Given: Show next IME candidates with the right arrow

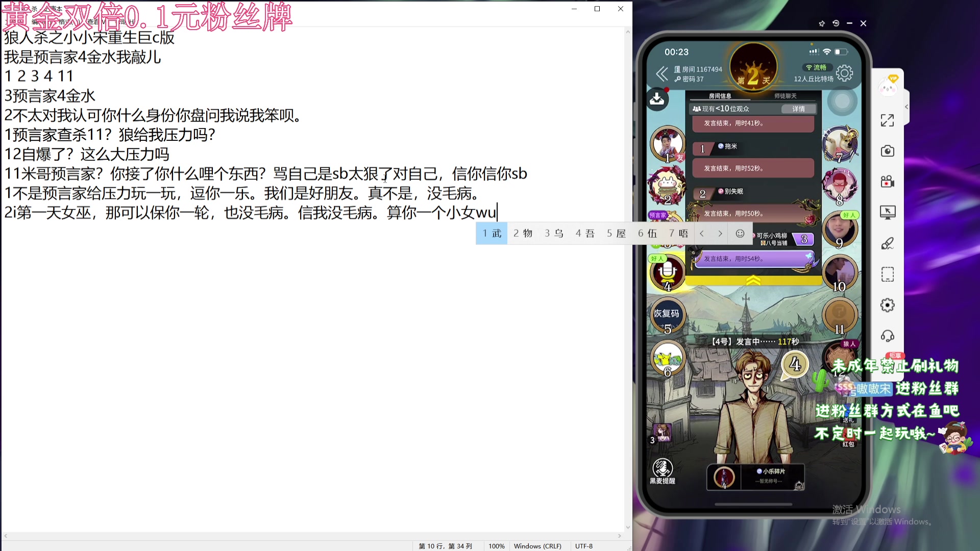Looking at the screenshot, I should 720,233.
